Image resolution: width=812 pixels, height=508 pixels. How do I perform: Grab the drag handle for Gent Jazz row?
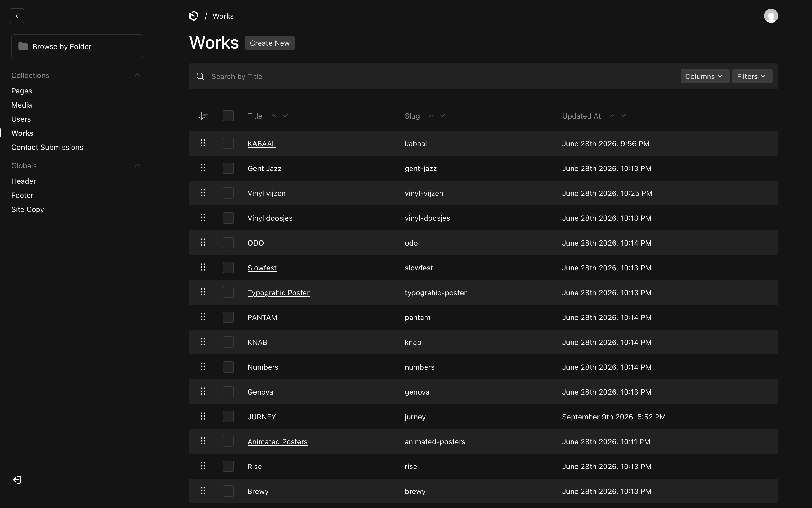pos(203,168)
